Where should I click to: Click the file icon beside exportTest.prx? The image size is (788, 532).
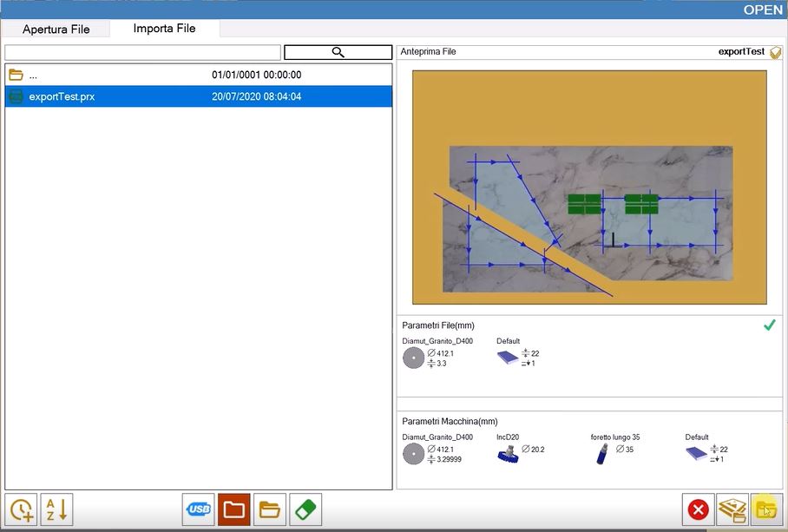coord(16,96)
